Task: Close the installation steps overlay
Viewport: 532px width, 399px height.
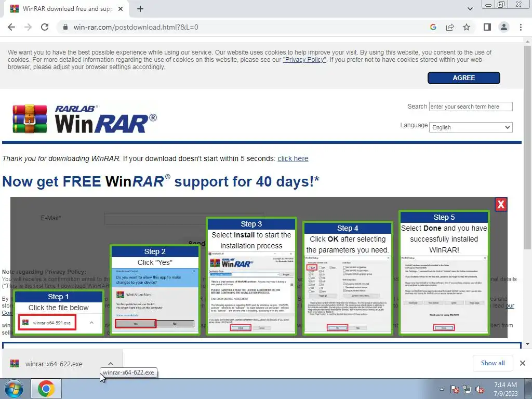Action: (x=501, y=204)
